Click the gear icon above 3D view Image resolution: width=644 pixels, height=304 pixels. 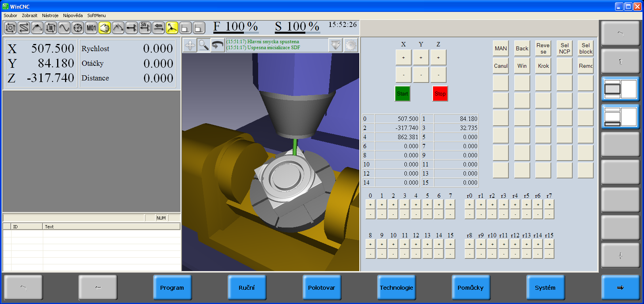click(x=351, y=45)
